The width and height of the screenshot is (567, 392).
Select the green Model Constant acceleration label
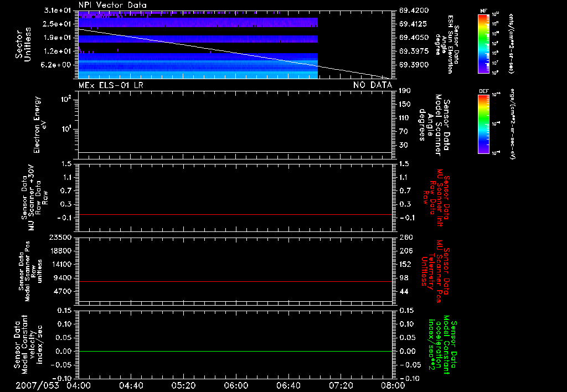coord(442,344)
